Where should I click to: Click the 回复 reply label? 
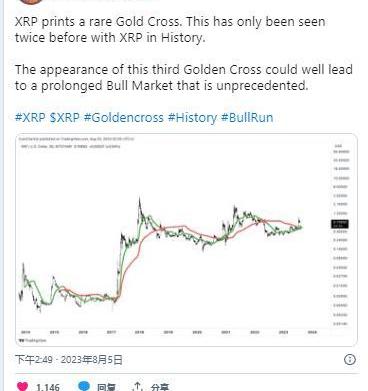[107, 387]
